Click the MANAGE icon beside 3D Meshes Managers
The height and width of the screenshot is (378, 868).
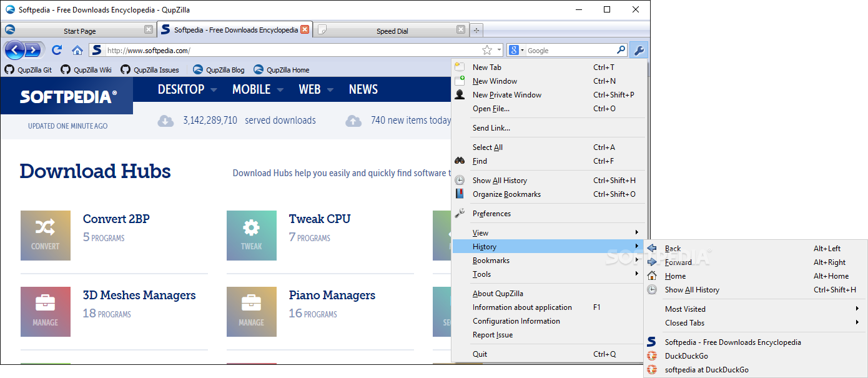point(46,312)
